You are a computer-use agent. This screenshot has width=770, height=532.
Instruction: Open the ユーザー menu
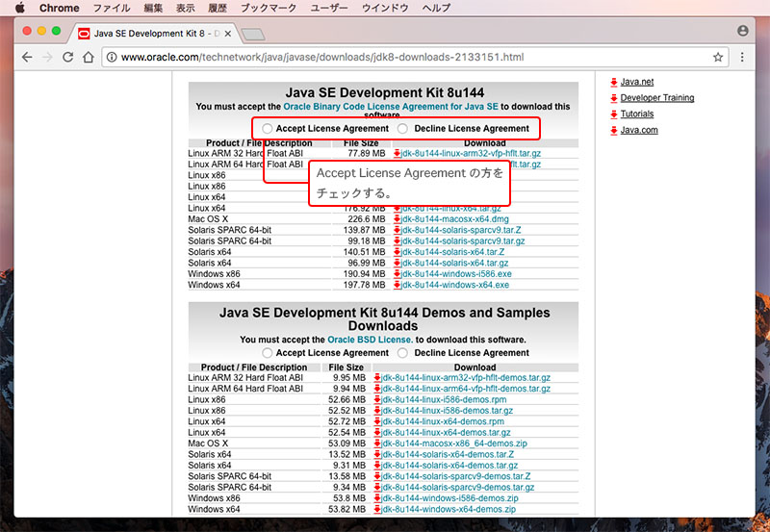(x=329, y=8)
